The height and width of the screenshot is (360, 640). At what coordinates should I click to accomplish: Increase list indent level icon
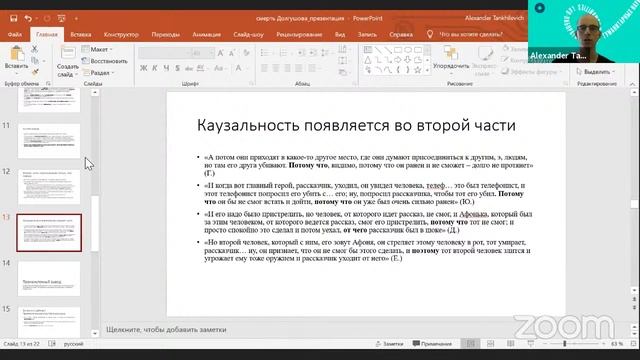313,53
